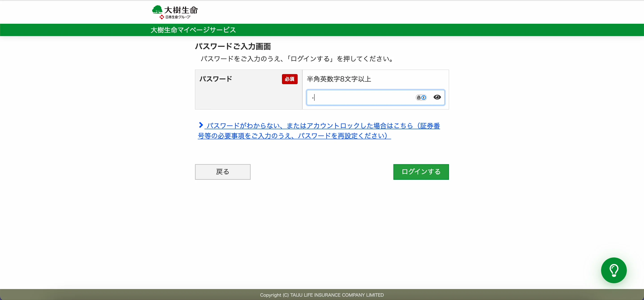Click the 大樹生命 tree logo
This screenshot has height=300, width=644.
157,10
